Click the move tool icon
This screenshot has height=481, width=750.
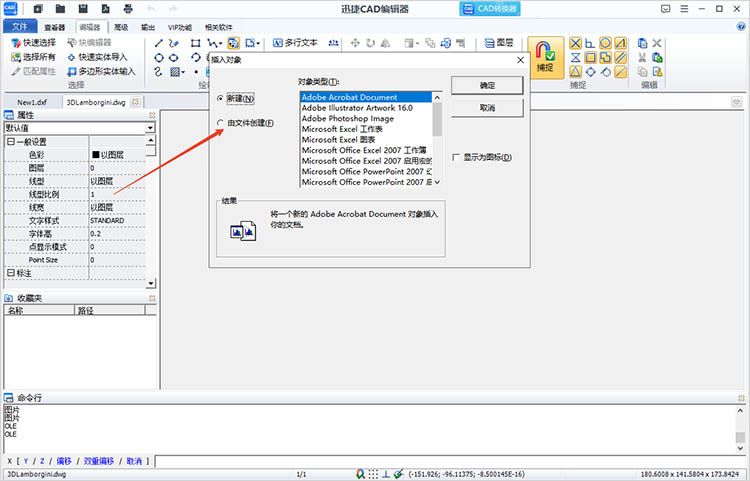click(355, 44)
